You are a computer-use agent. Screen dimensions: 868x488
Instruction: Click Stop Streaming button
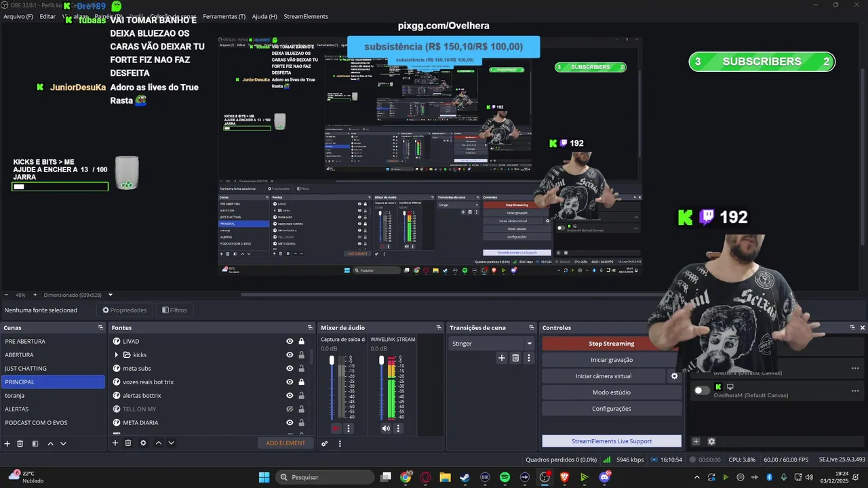(612, 344)
